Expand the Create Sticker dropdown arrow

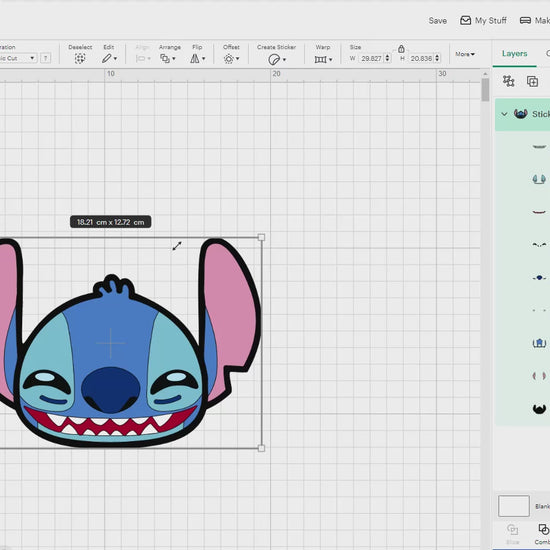pyautogui.click(x=284, y=60)
